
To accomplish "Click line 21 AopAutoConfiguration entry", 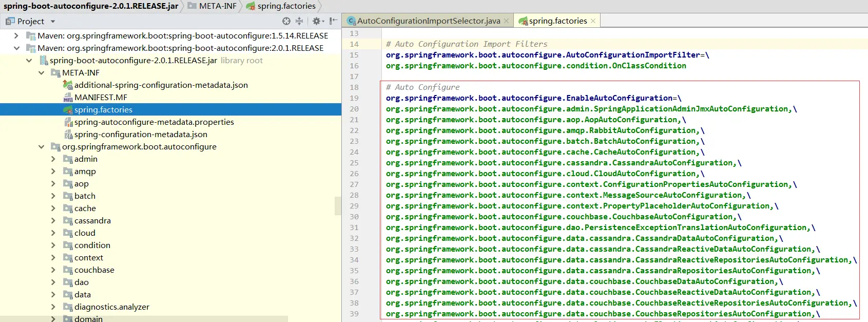I will pyautogui.click(x=536, y=120).
